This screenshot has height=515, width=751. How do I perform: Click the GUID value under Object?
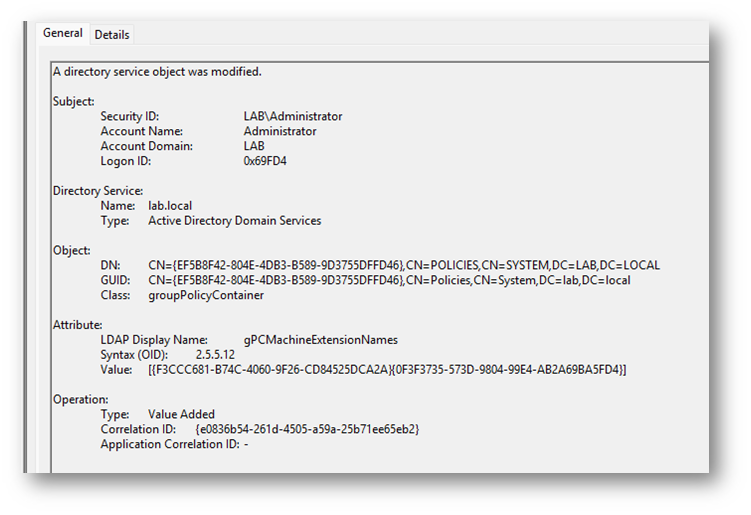pyautogui.click(x=389, y=280)
